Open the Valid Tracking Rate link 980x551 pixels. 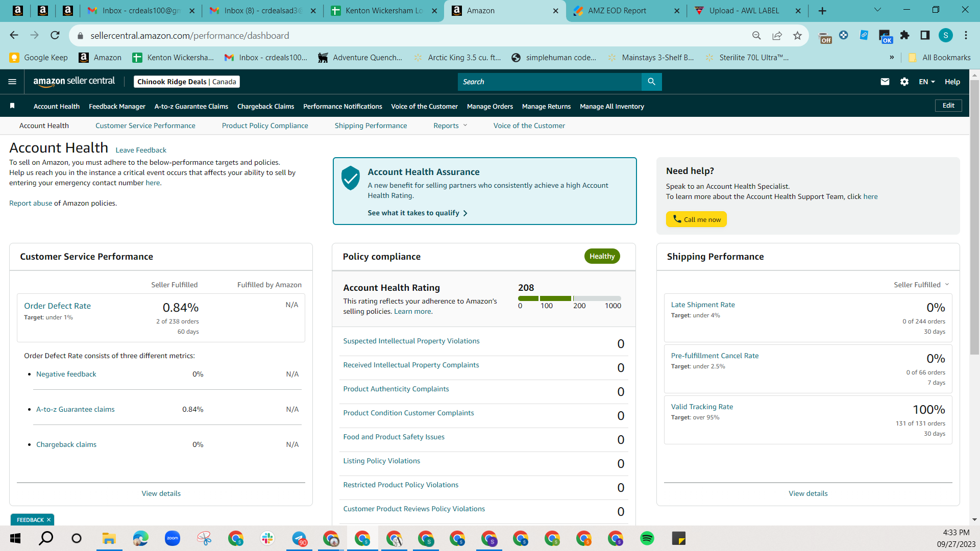click(x=702, y=407)
